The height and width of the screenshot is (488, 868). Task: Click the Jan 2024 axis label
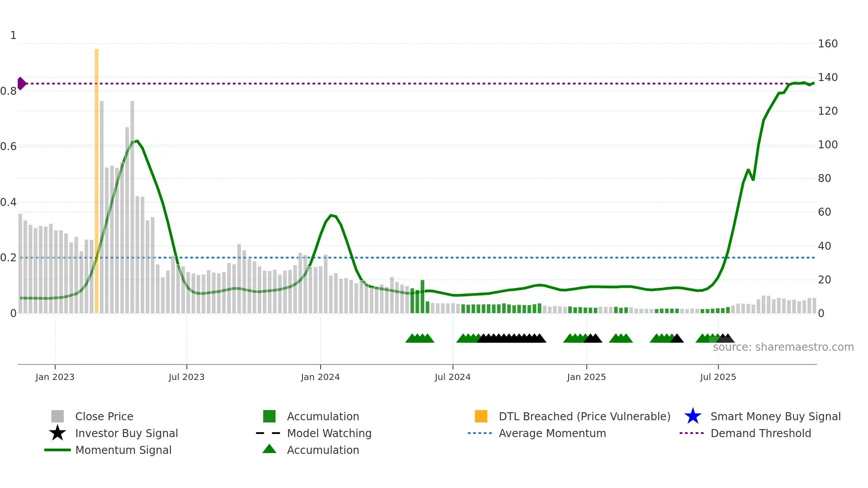pyautogui.click(x=320, y=377)
